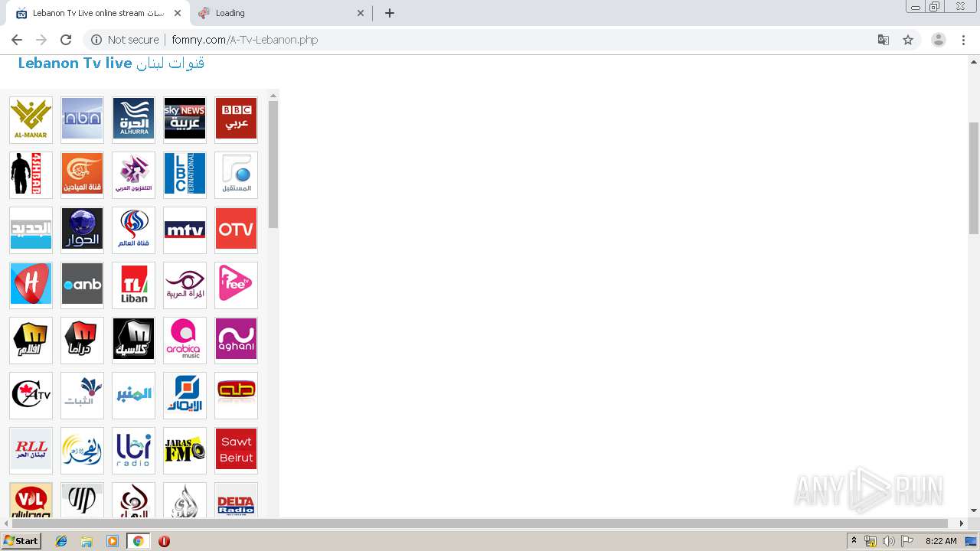
Task: Open the Al-Manar channel logo
Action: point(31,119)
